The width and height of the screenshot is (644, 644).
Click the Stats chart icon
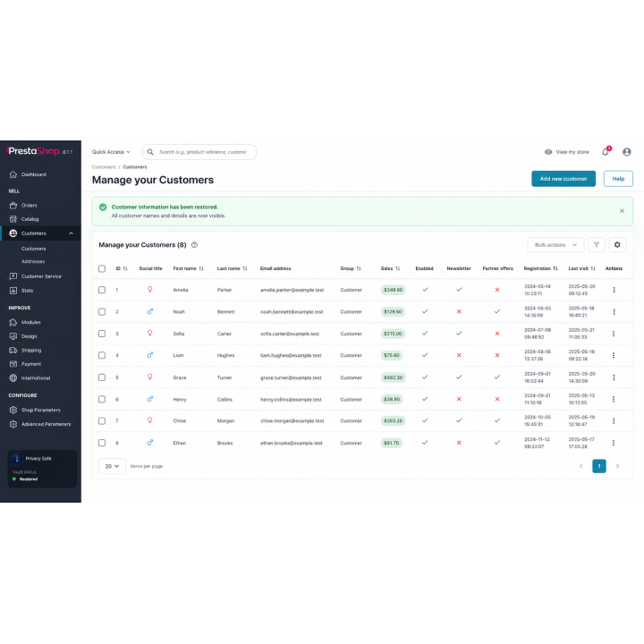point(13,291)
